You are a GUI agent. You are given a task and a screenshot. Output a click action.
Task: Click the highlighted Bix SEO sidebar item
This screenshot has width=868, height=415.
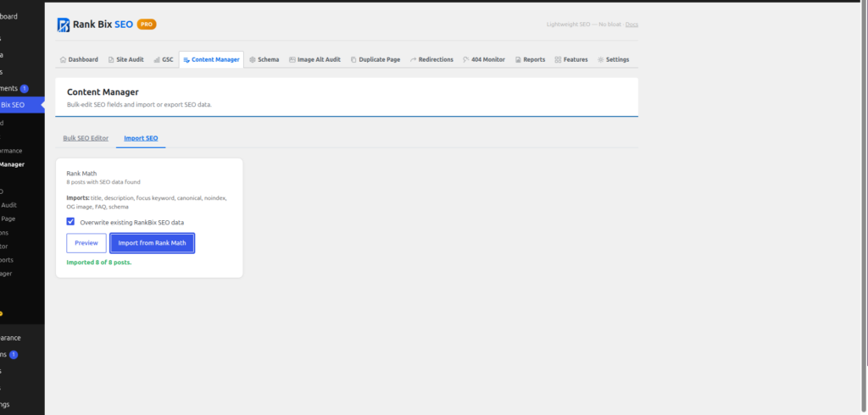click(x=21, y=104)
